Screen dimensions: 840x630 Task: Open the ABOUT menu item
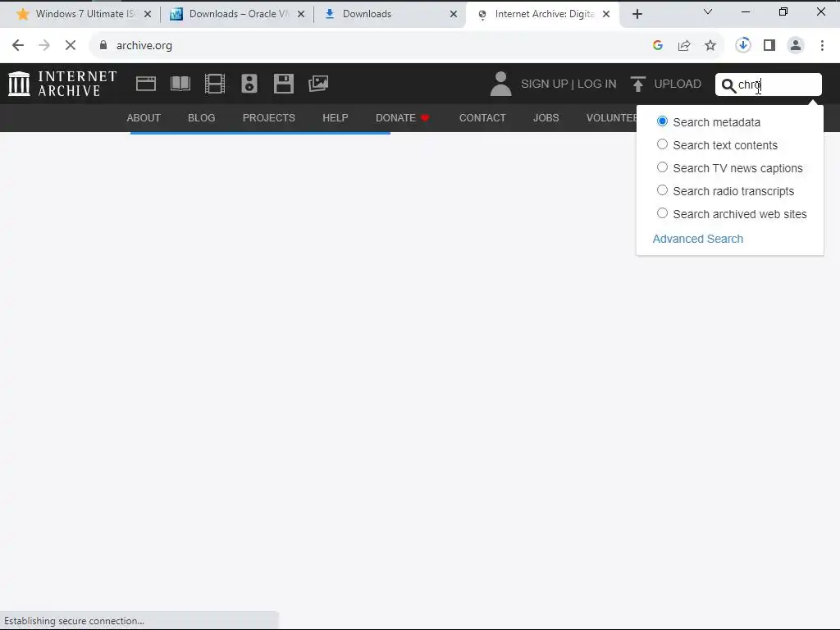(144, 118)
